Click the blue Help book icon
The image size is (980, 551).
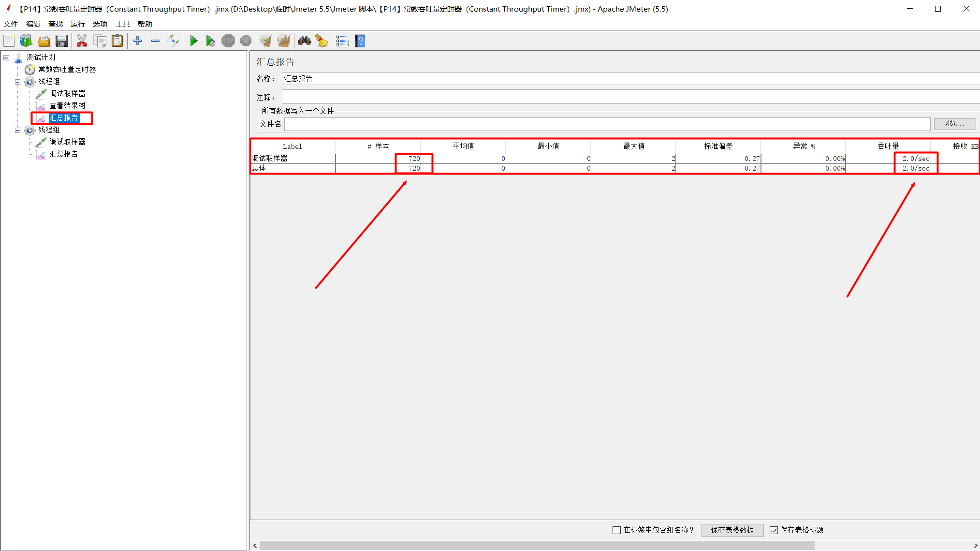360,41
